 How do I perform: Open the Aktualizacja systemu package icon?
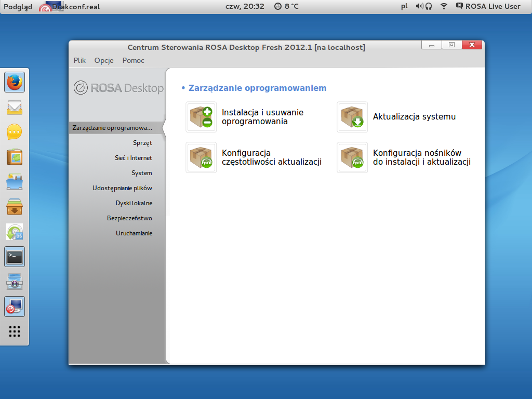click(x=352, y=117)
